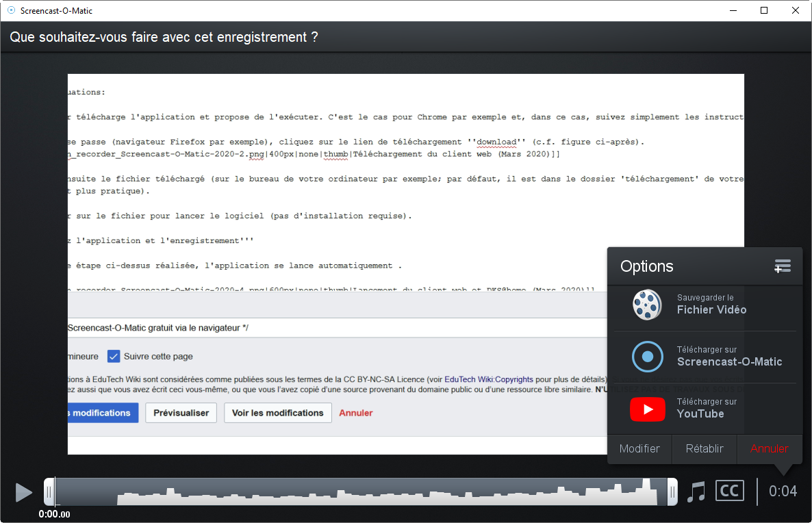The height and width of the screenshot is (523, 812).
Task: Choose Sauvegarder le Fichier Vidéo
Action: [705, 305]
